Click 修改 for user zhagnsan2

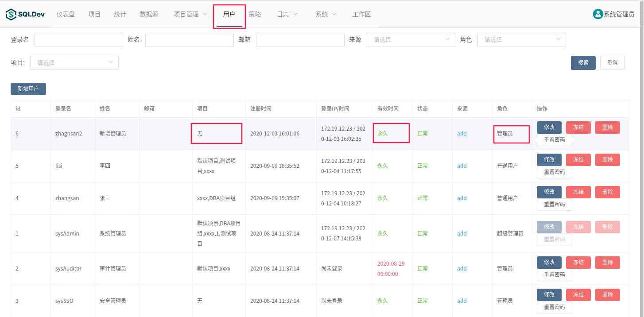click(549, 128)
